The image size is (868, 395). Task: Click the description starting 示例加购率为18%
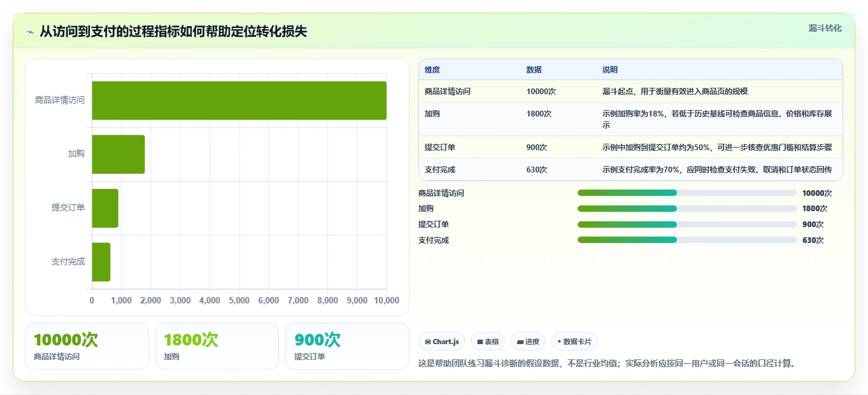coord(717,120)
